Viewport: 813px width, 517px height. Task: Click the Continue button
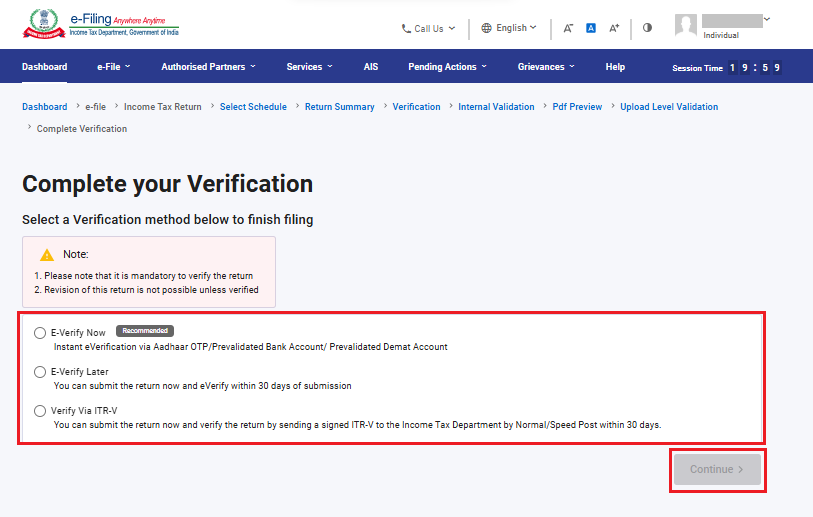coord(717,469)
